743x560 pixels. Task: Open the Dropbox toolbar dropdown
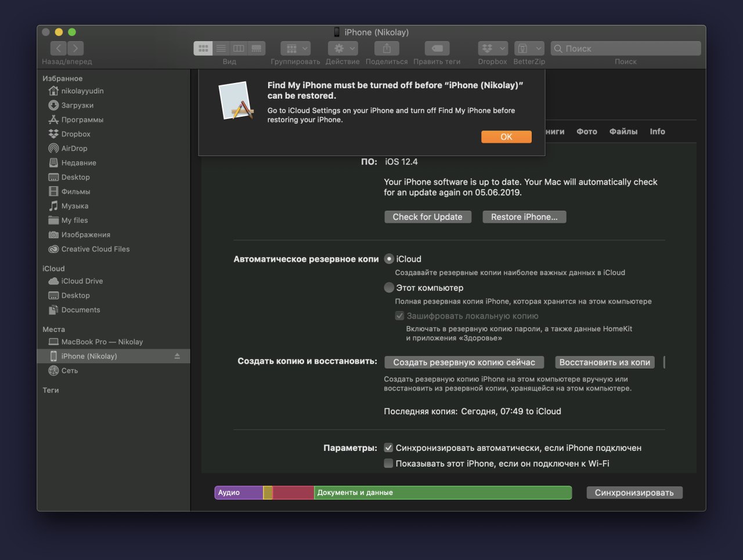[x=493, y=48]
